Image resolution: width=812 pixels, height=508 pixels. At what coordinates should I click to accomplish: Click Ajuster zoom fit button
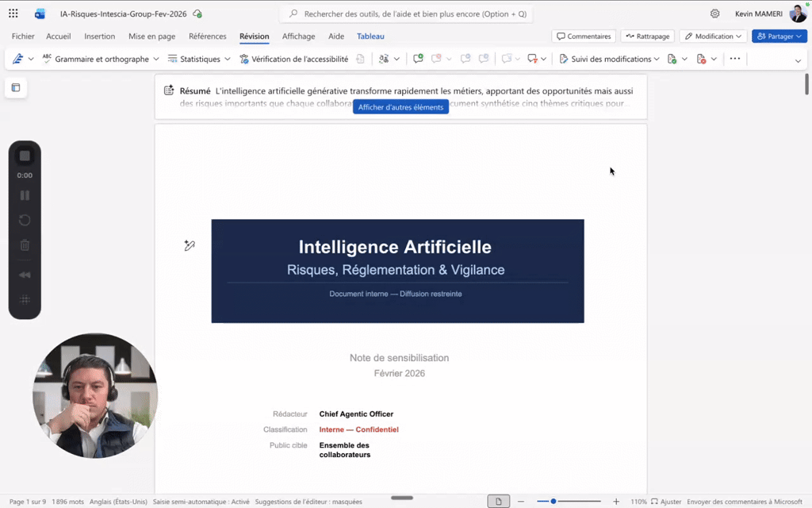click(666, 502)
